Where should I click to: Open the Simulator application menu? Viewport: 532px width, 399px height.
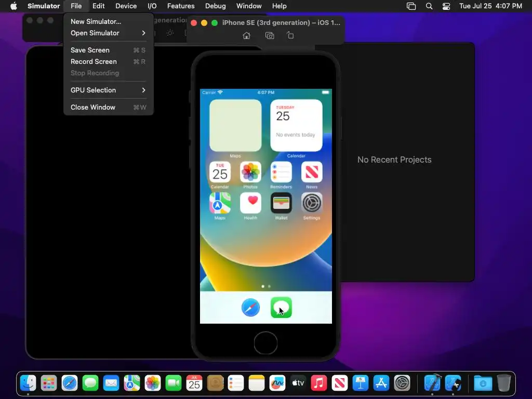pyautogui.click(x=44, y=6)
